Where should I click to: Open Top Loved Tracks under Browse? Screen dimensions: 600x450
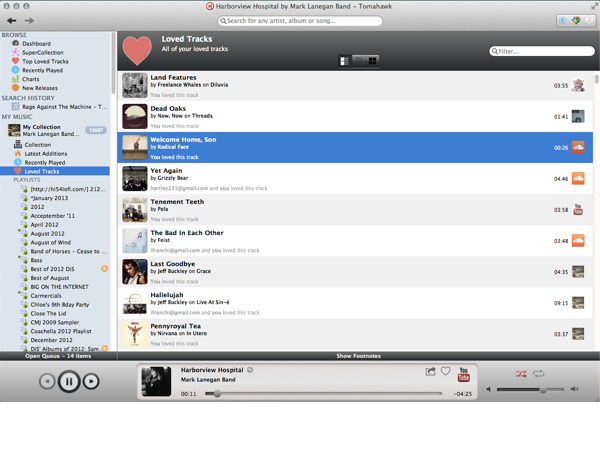pyautogui.click(x=45, y=61)
